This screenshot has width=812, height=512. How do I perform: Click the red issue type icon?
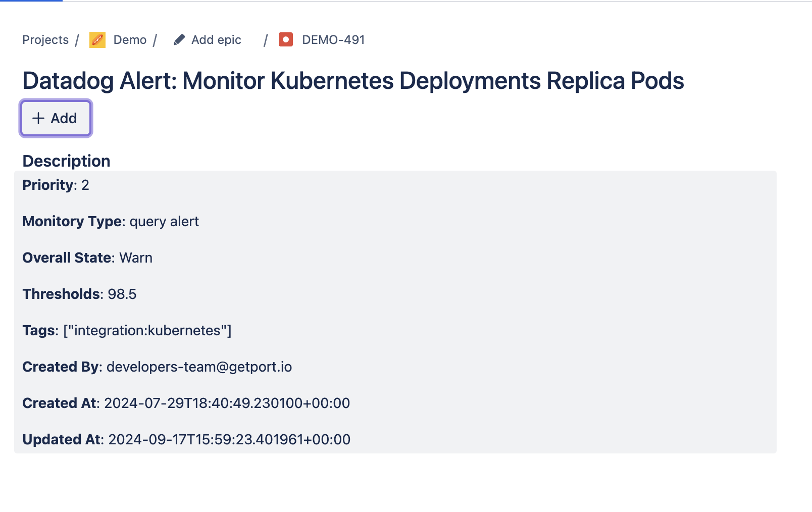(286, 40)
